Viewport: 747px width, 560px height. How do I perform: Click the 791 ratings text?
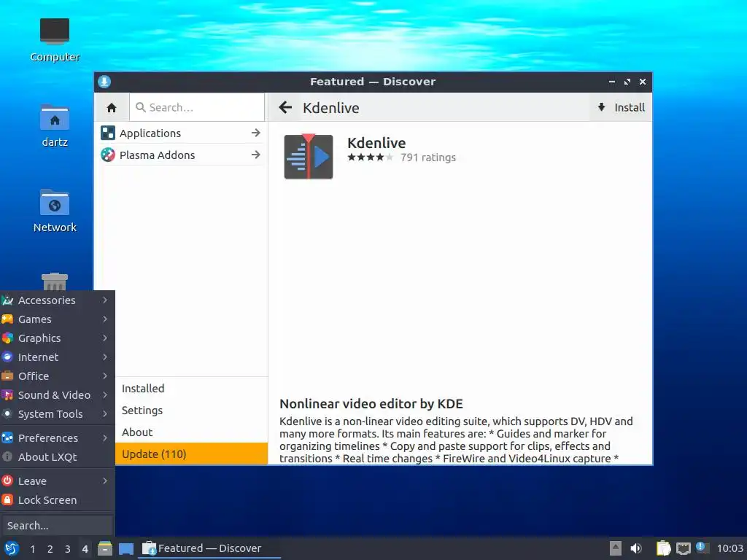[x=427, y=157]
